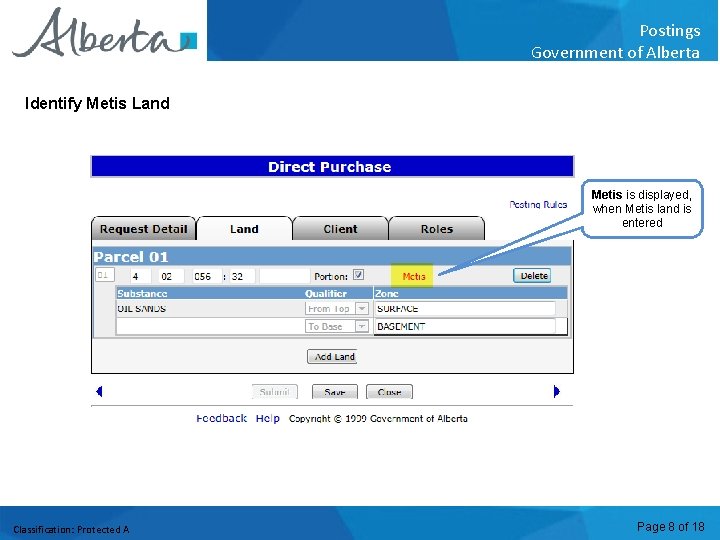The width and height of the screenshot is (720, 540).
Task: Open the Help link
Action: (268, 418)
